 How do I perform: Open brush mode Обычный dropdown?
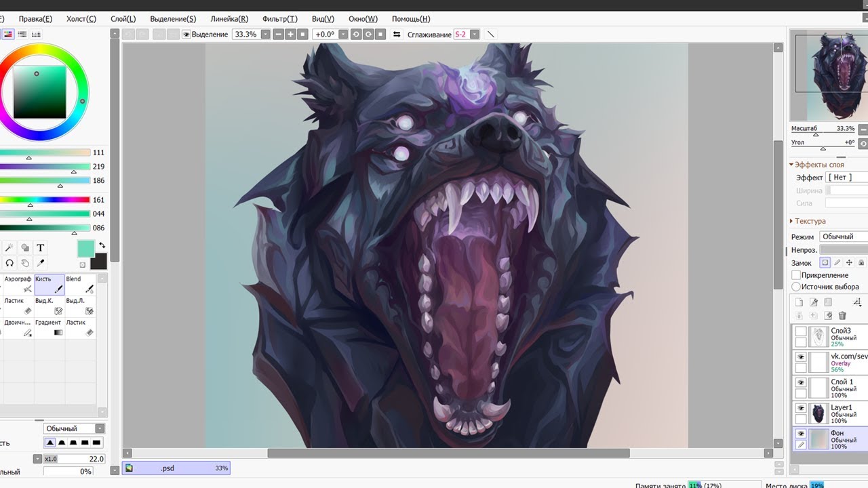click(75, 428)
